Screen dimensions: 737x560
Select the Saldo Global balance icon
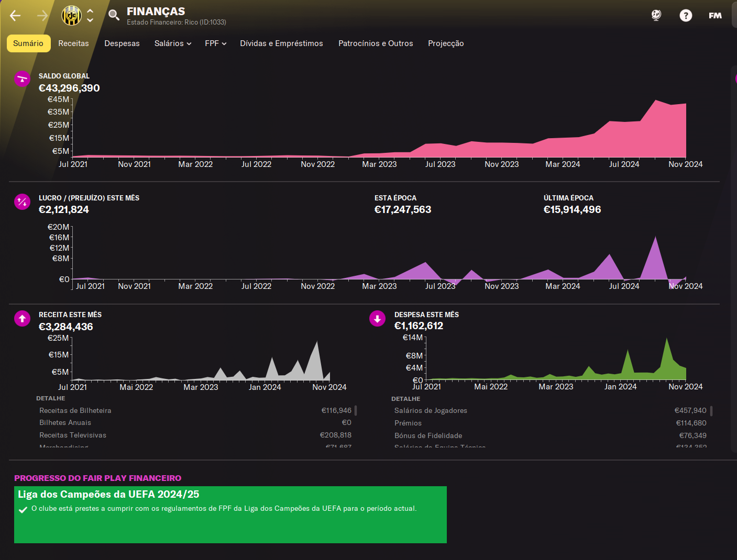22,79
